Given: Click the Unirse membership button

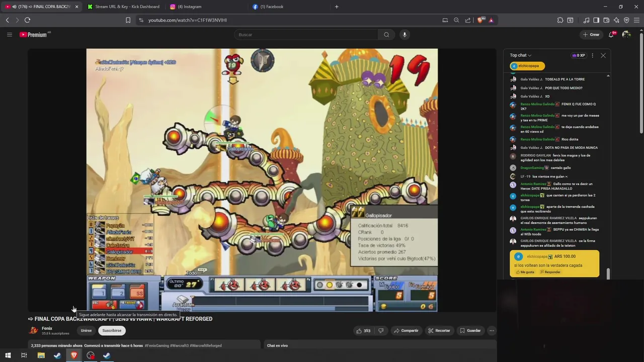Looking at the screenshot, I should 86,330.
